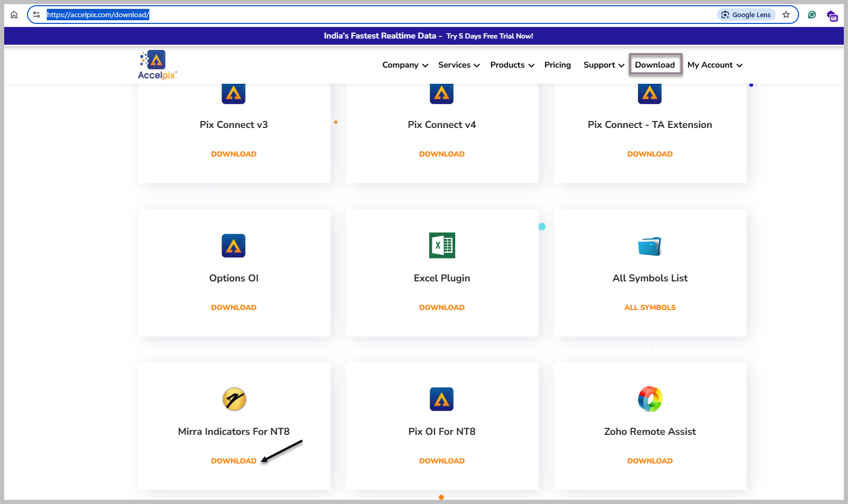Expand the Support dropdown
The width and height of the screenshot is (848, 504).
coord(604,65)
